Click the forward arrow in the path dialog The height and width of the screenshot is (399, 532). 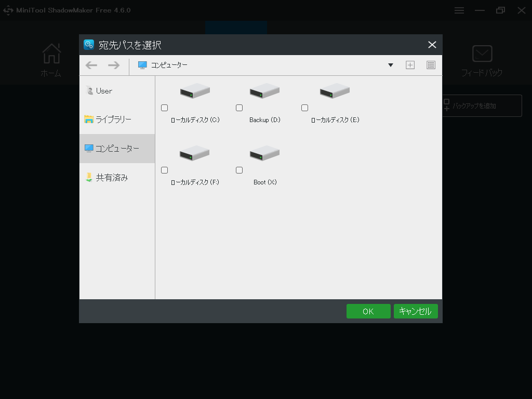tap(114, 65)
